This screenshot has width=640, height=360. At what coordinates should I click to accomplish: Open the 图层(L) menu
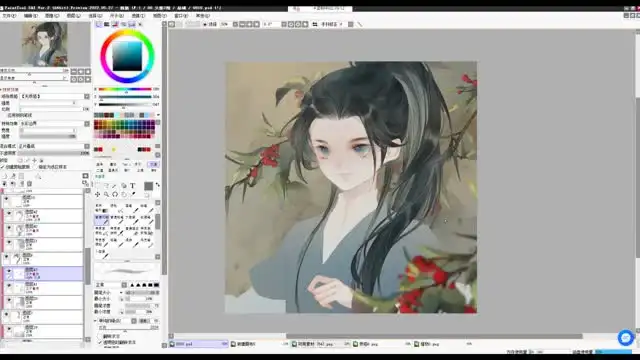[74, 16]
